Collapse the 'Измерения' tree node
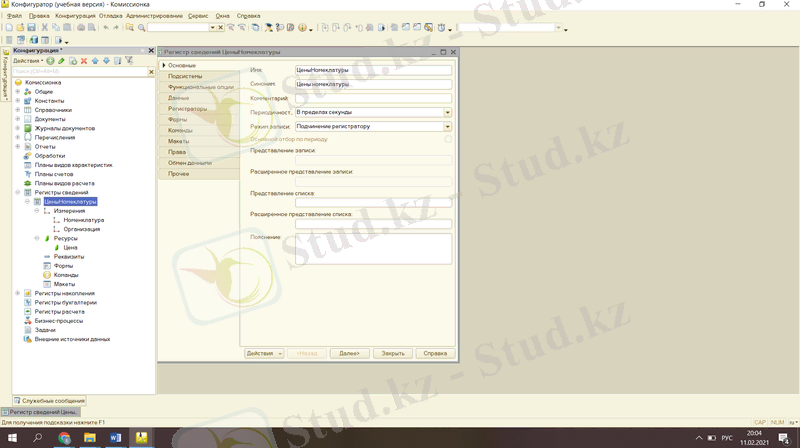The width and height of the screenshot is (800, 448). click(x=37, y=211)
